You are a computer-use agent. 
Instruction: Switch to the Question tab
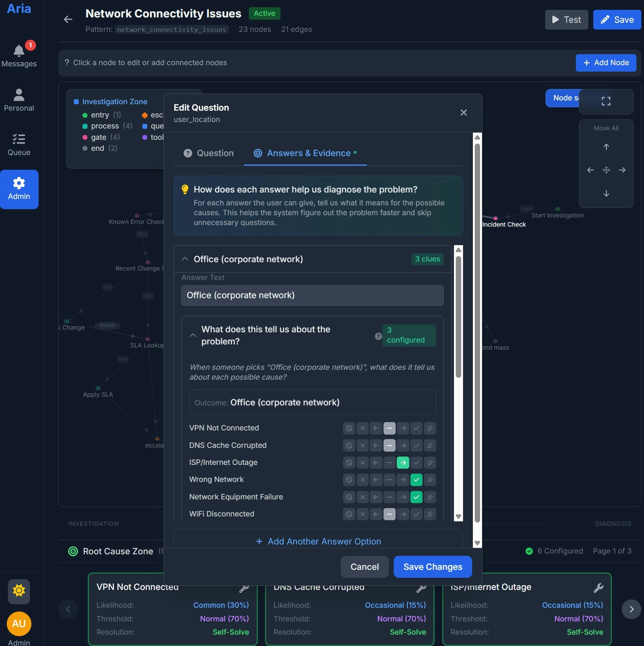point(208,153)
